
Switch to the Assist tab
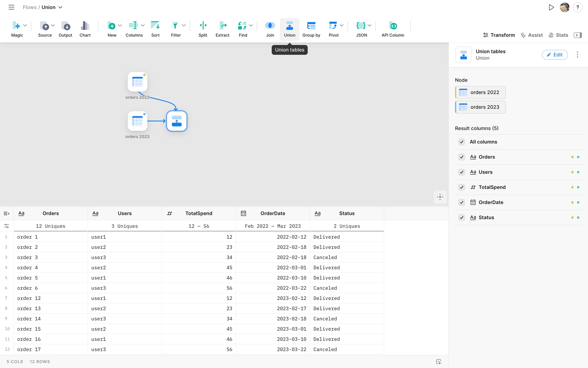coord(532,35)
